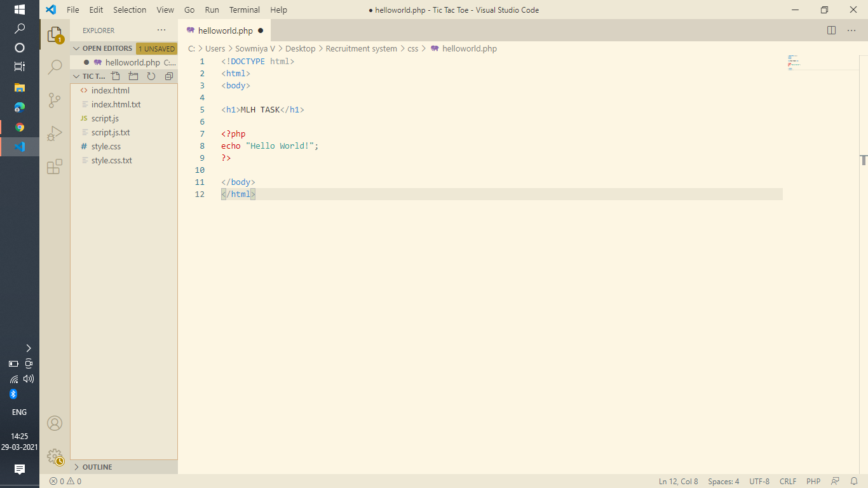Open the notifications bell in status bar
The image size is (868, 488).
(854, 481)
